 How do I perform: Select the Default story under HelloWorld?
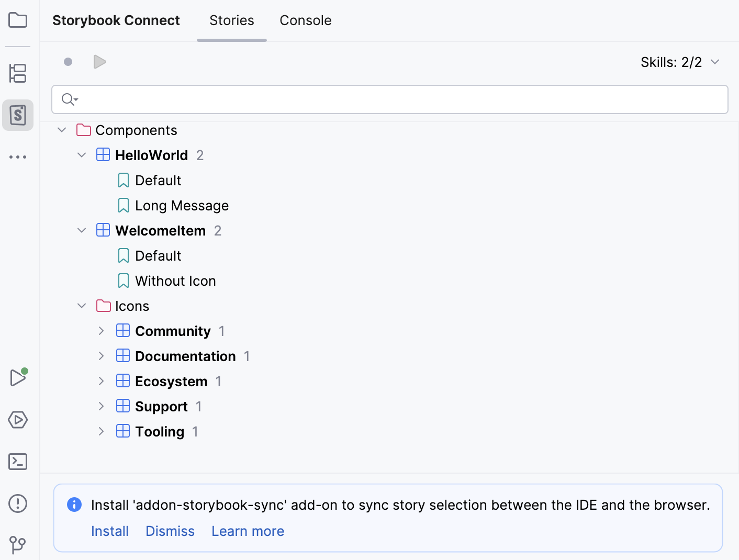coord(158,181)
